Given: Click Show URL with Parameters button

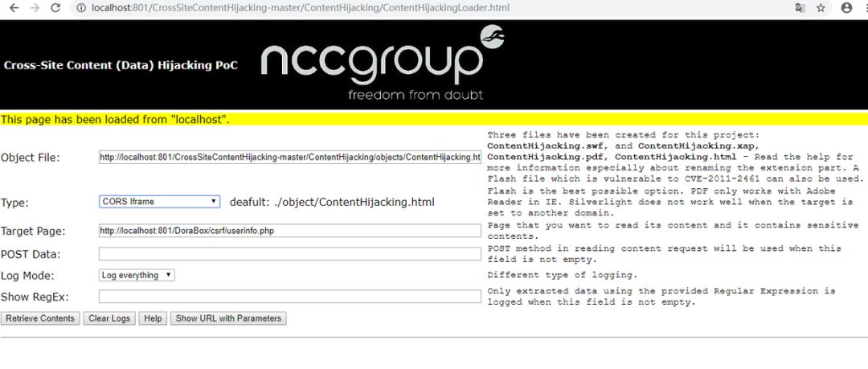Looking at the screenshot, I should pyautogui.click(x=228, y=318).
